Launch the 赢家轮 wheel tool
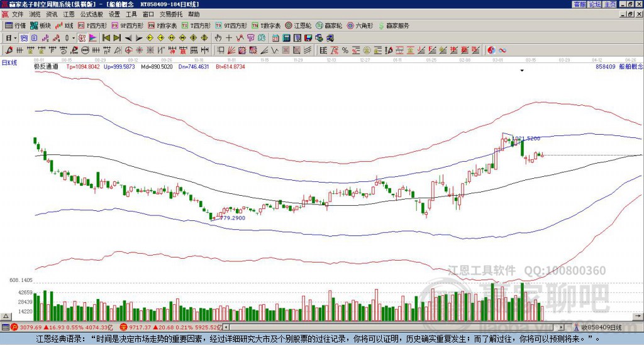644x345 pixels. point(329,25)
